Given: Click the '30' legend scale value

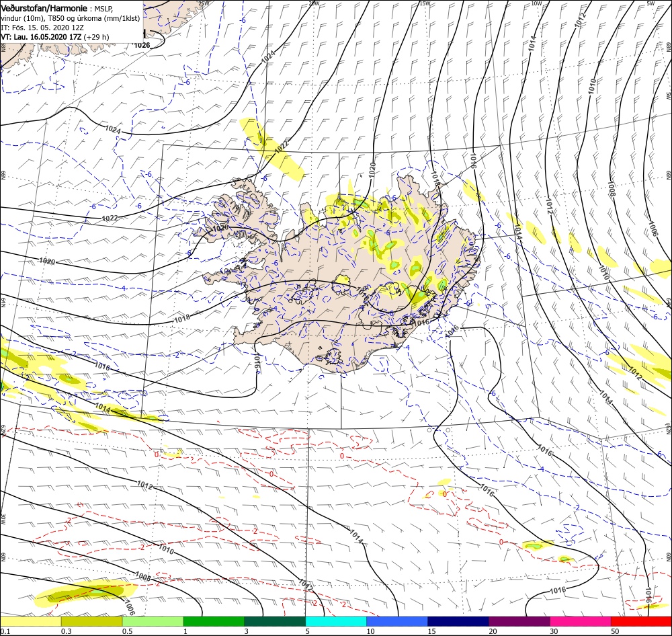Looking at the screenshot, I should (x=554, y=631).
